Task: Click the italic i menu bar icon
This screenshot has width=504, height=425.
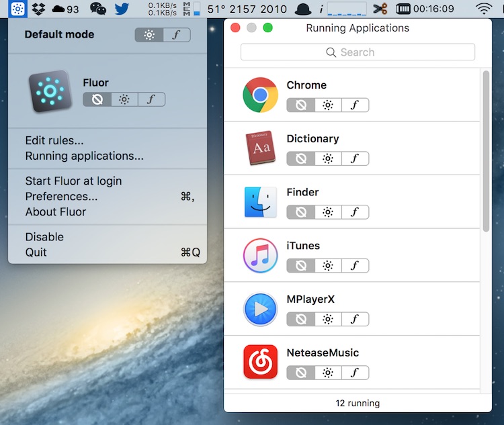Action: click(321, 9)
